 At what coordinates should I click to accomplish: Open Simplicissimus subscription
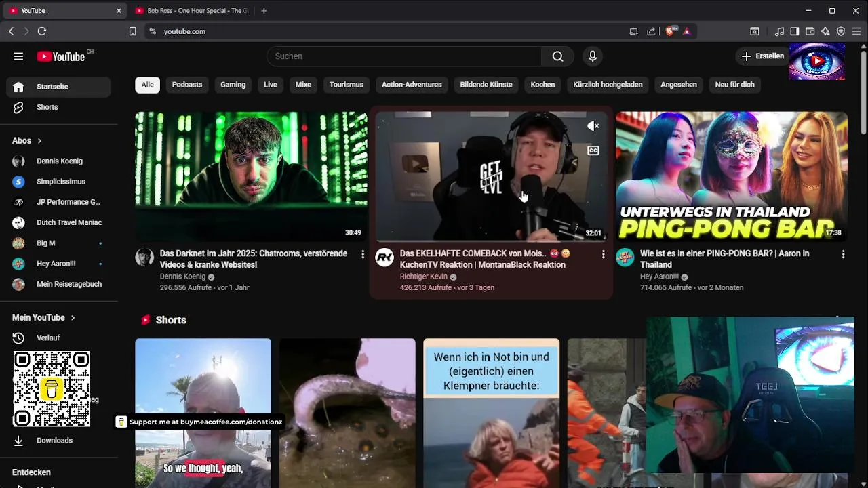coord(58,182)
